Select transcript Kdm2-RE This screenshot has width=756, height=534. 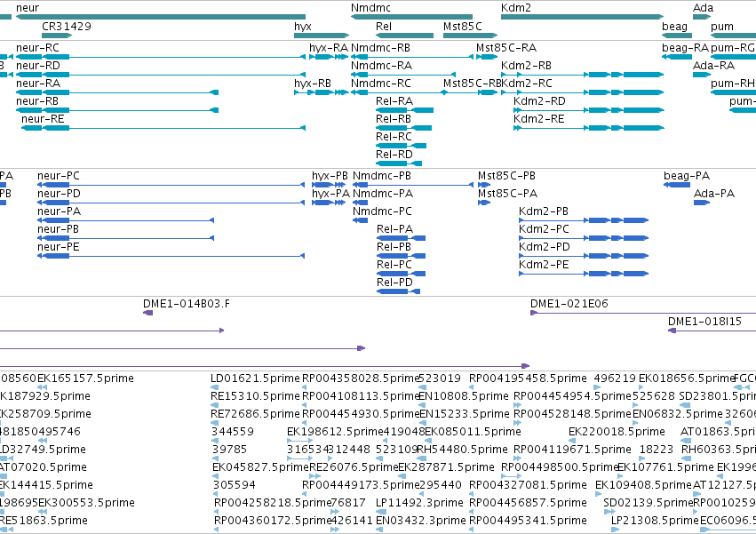point(589,128)
